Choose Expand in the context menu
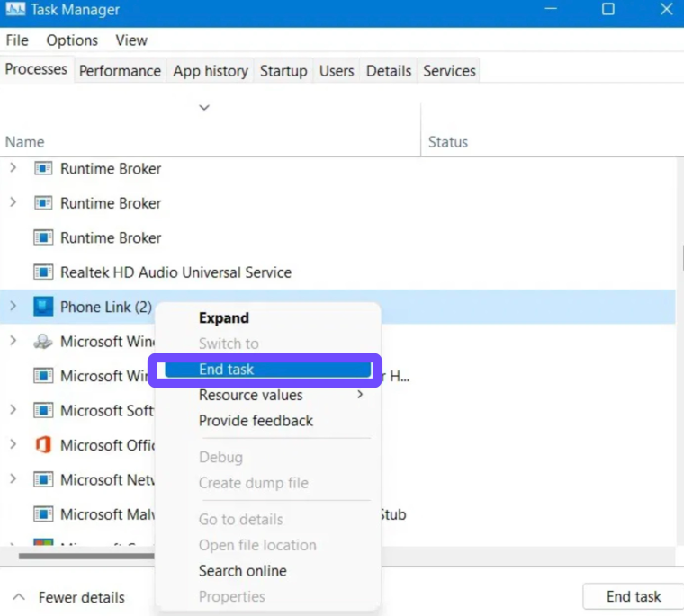Screen dimensions: 684x616 pos(224,317)
